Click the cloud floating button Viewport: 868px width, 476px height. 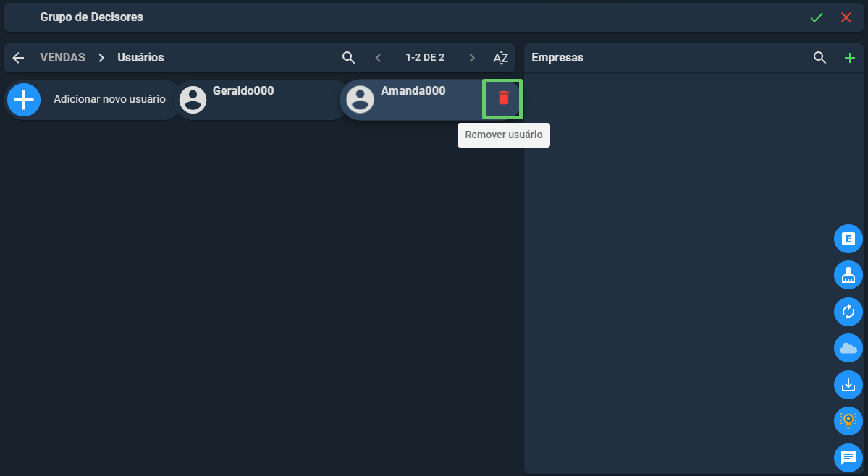pyautogui.click(x=848, y=348)
